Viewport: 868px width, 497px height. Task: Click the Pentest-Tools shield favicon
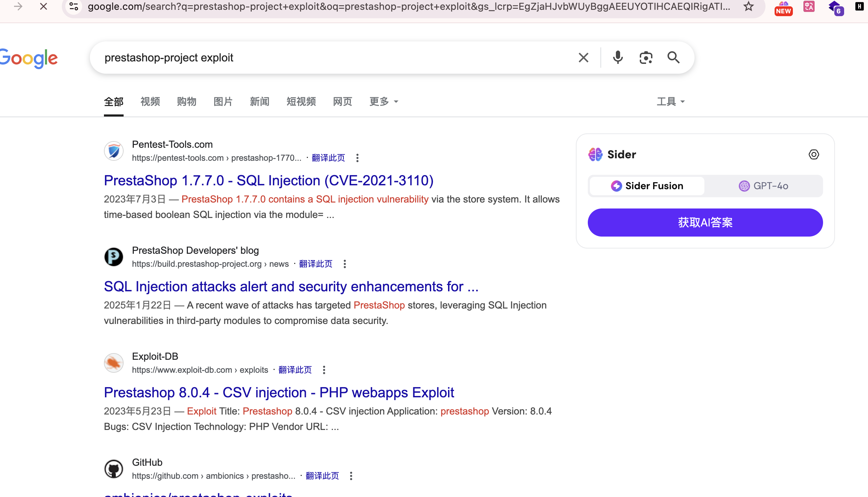pos(114,151)
